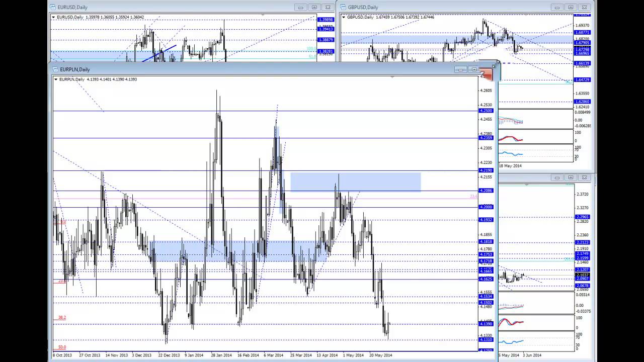
Task: Click the 6 Mar 2014 date label
Action: 274,355
